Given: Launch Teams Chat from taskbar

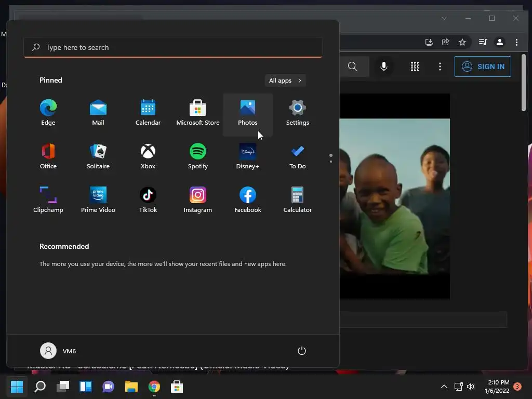Looking at the screenshot, I should pyautogui.click(x=109, y=387).
